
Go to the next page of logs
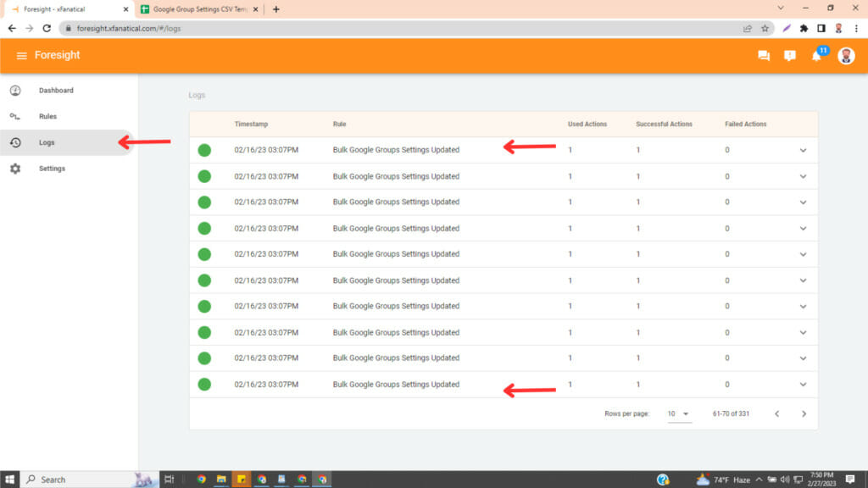pyautogui.click(x=804, y=413)
